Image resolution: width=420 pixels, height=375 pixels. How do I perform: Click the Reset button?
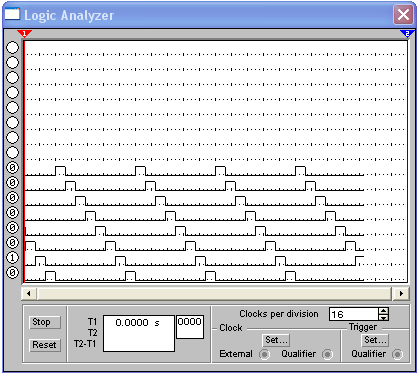click(x=44, y=345)
